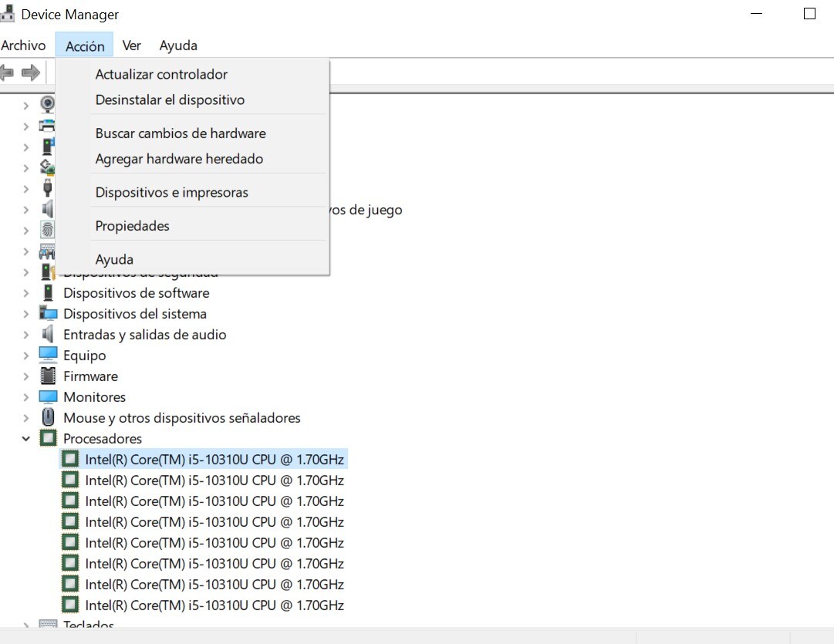Expand the printer category chevron

(x=25, y=126)
